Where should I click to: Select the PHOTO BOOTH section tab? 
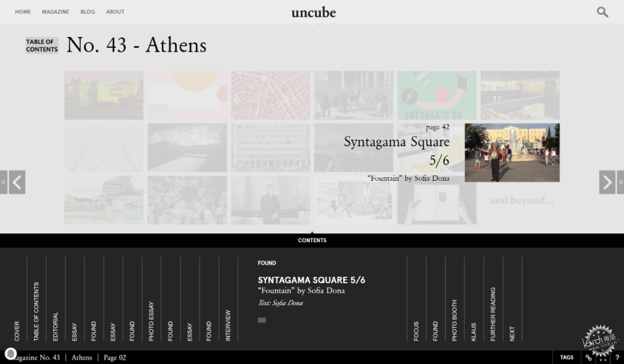(x=455, y=320)
